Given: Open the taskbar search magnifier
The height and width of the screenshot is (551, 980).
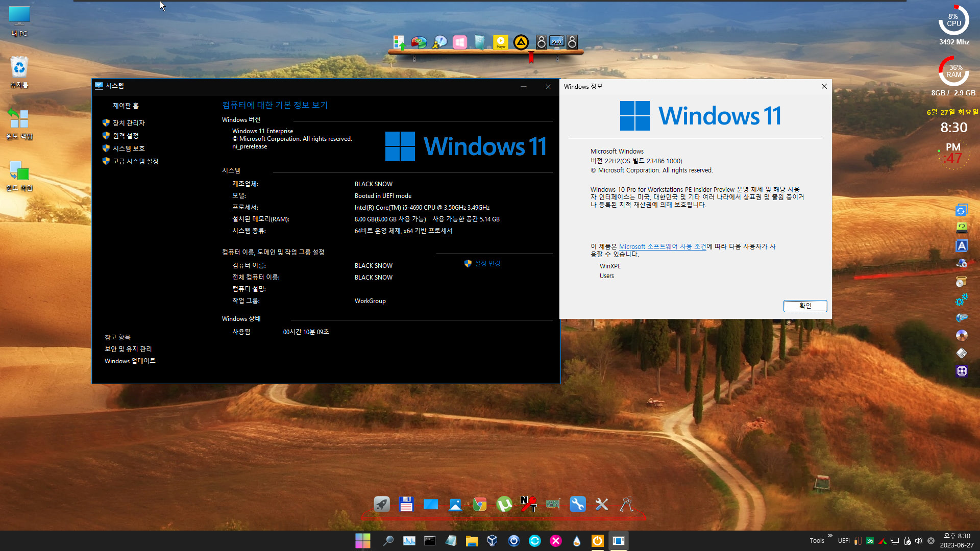Looking at the screenshot, I should [388, 541].
